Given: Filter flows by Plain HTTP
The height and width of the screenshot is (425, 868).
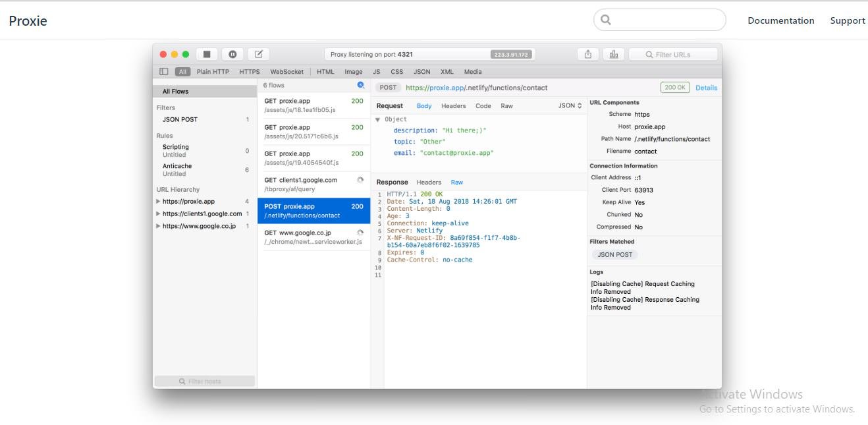Looking at the screenshot, I should [213, 72].
